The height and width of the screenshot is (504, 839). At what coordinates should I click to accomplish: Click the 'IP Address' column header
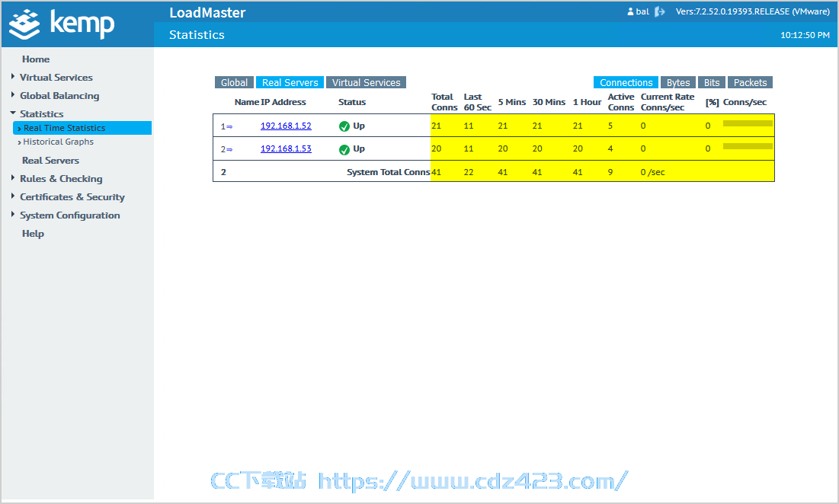[x=283, y=102]
